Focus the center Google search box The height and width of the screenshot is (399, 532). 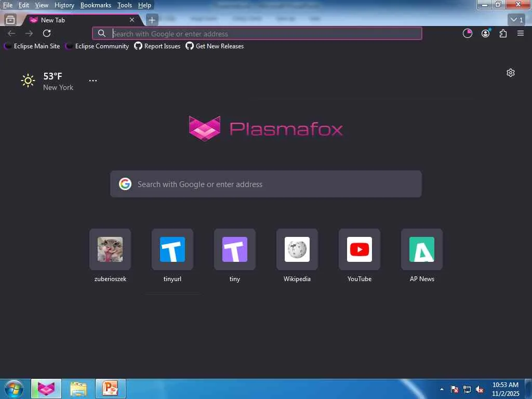tap(265, 184)
